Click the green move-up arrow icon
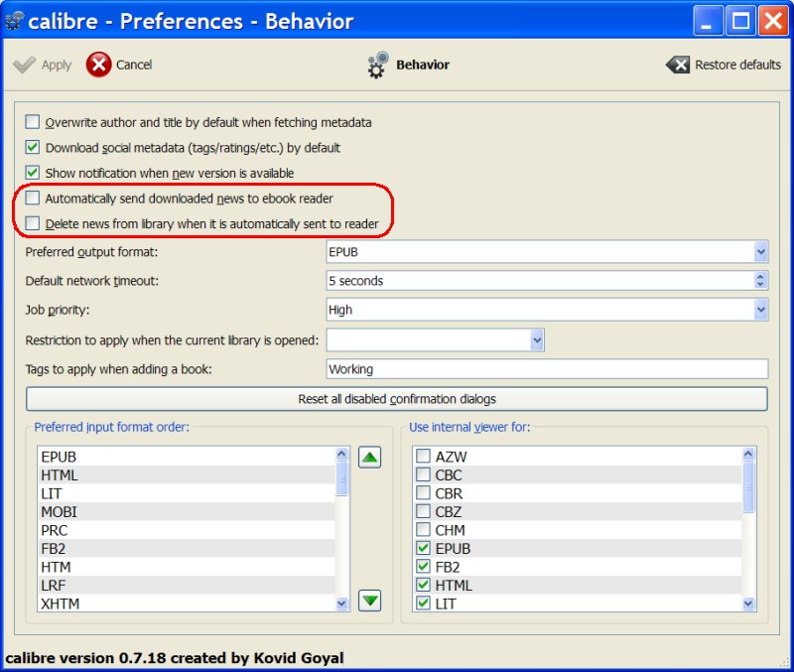 [369, 458]
